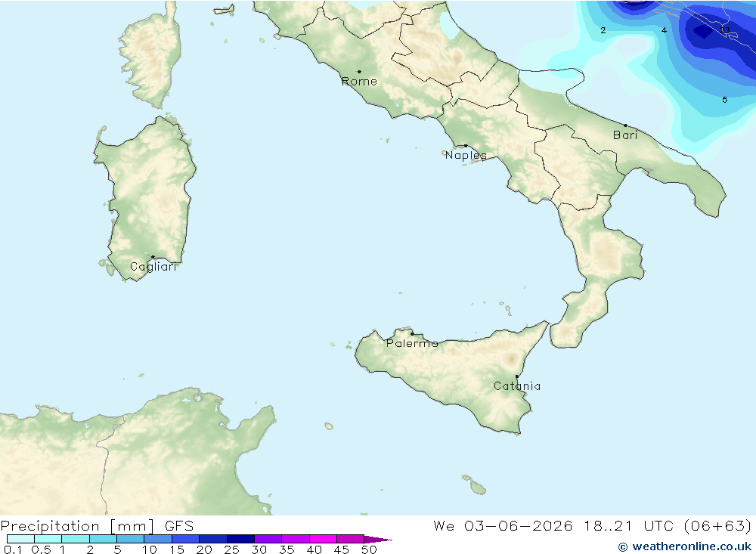Click the 'Precipitation [mm]' title text
Image resolution: width=756 pixels, height=554 pixels.
77,526
